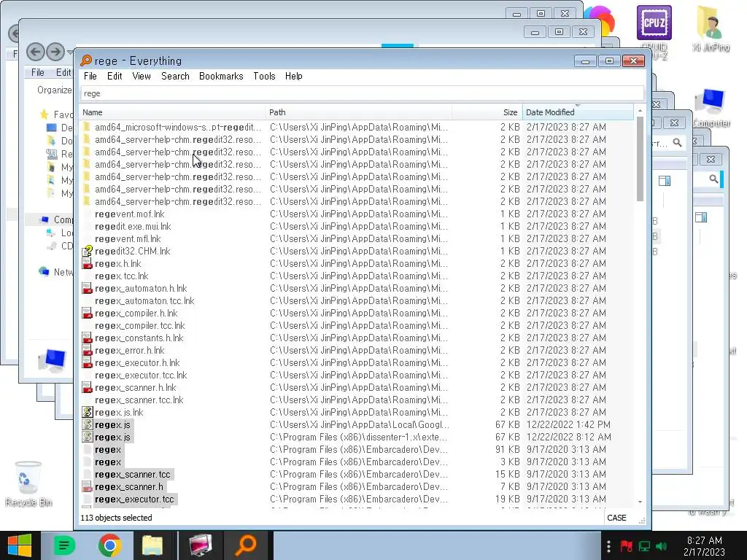Open the Help menu in Everything

tap(293, 76)
